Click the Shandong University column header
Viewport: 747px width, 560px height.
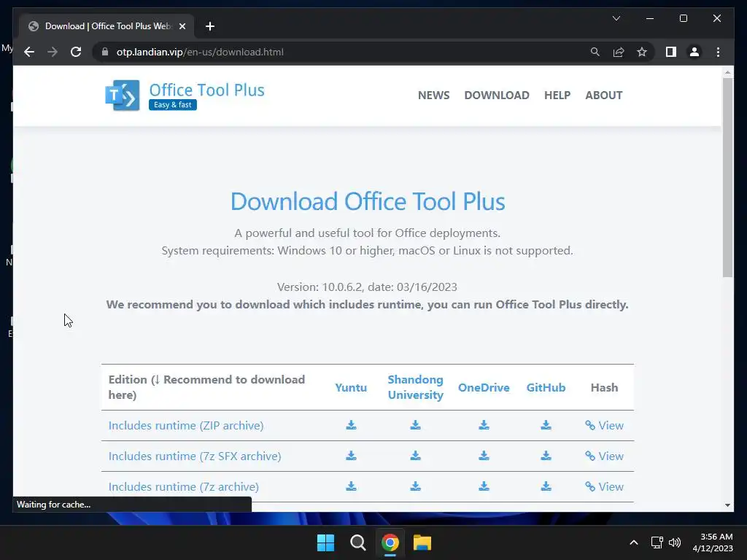(x=415, y=387)
